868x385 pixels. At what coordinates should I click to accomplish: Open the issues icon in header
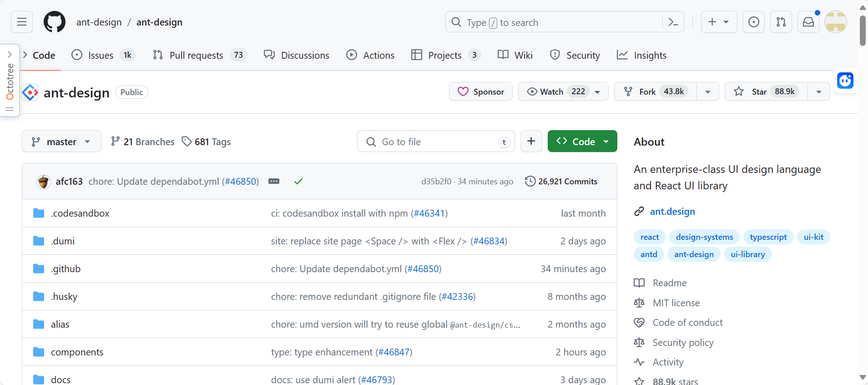pyautogui.click(x=754, y=22)
